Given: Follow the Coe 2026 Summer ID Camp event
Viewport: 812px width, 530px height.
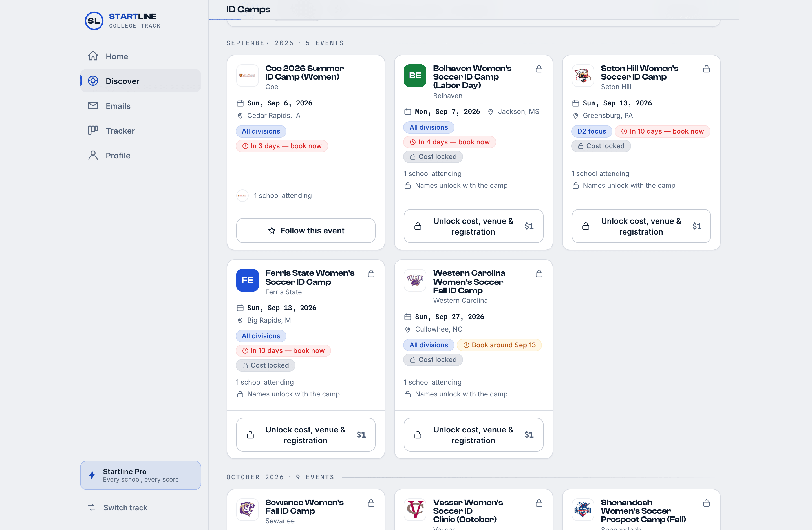Looking at the screenshot, I should click(x=306, y=231).
